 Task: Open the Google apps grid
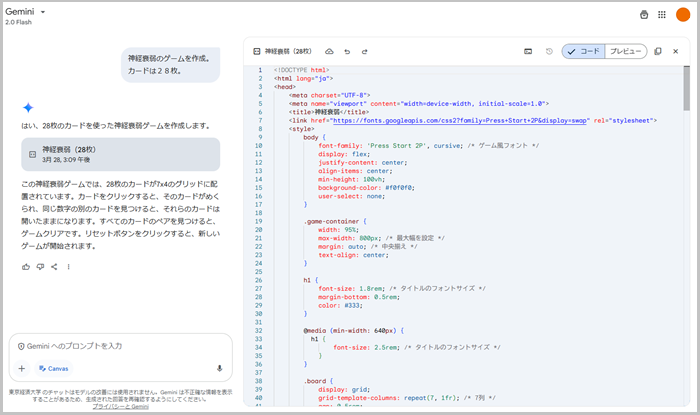coord(662,15)
